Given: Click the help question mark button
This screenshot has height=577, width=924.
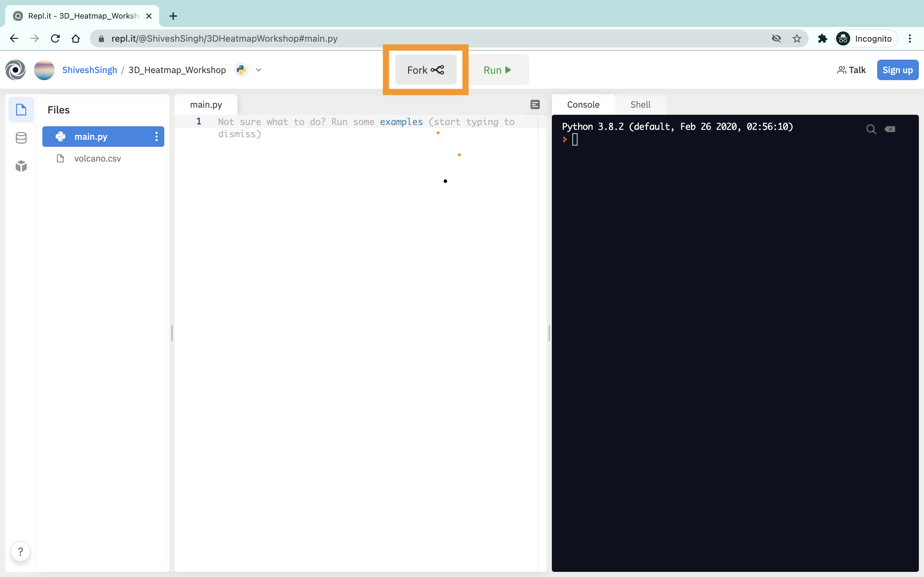Looking at the screenshot, I should pos(20,551).
